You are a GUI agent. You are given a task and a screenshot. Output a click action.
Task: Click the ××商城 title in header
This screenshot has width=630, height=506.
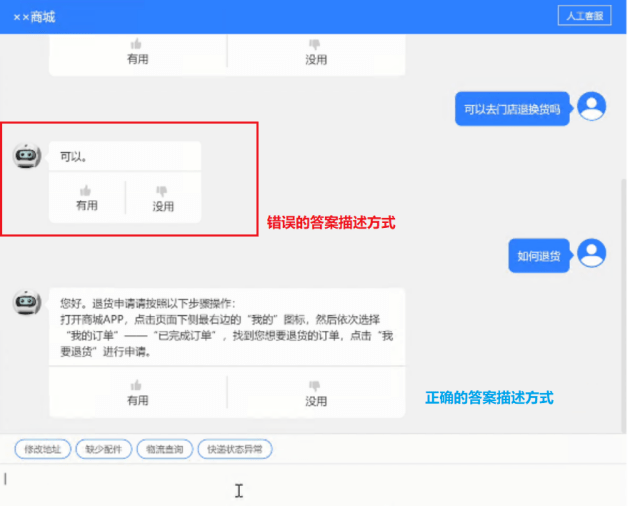[34, 17]
